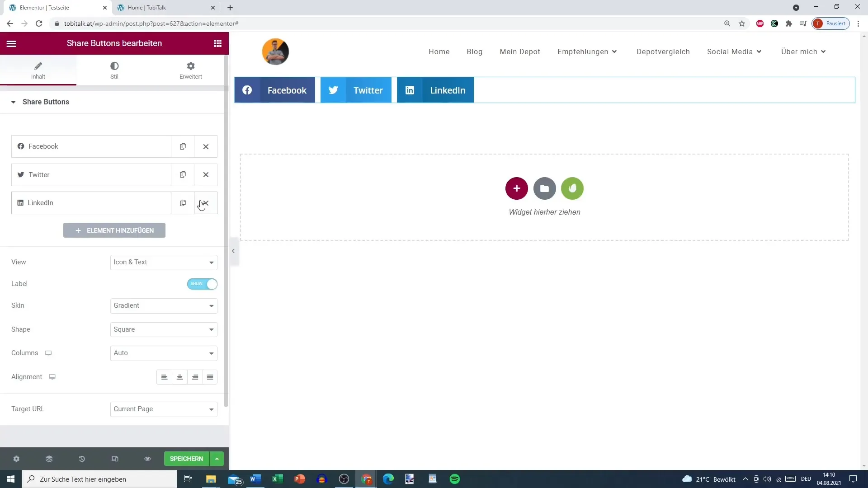This screenshot has height=488, width=868.
Task: Add new section with plus button
Action: click(517, 189)
